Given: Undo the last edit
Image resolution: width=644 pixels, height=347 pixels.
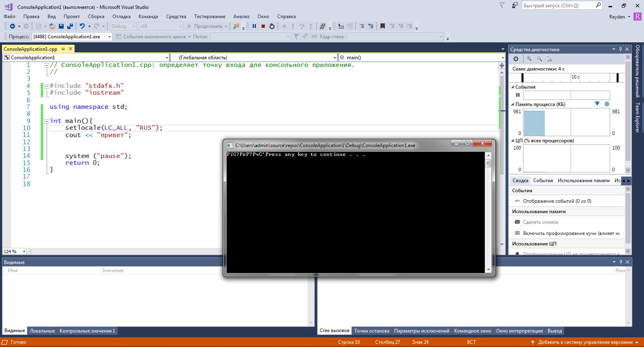Looking at the screenshot, I should (x=82, y=26).
